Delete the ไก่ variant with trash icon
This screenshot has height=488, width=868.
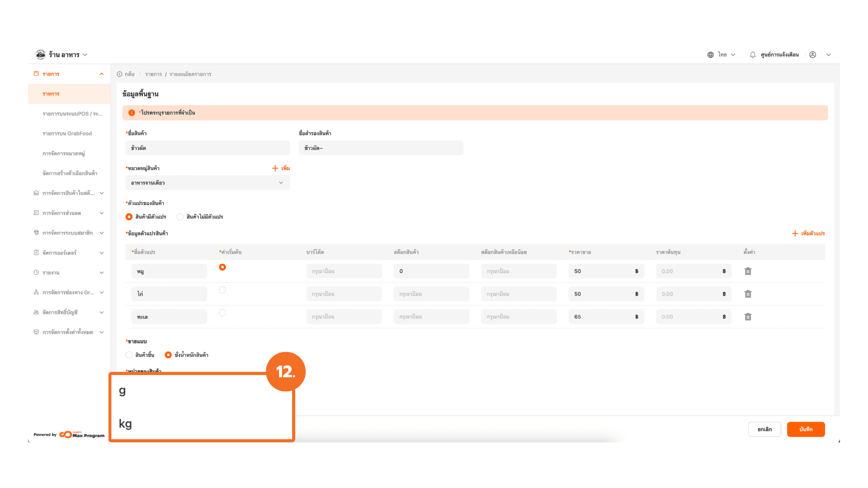[748, 294]
